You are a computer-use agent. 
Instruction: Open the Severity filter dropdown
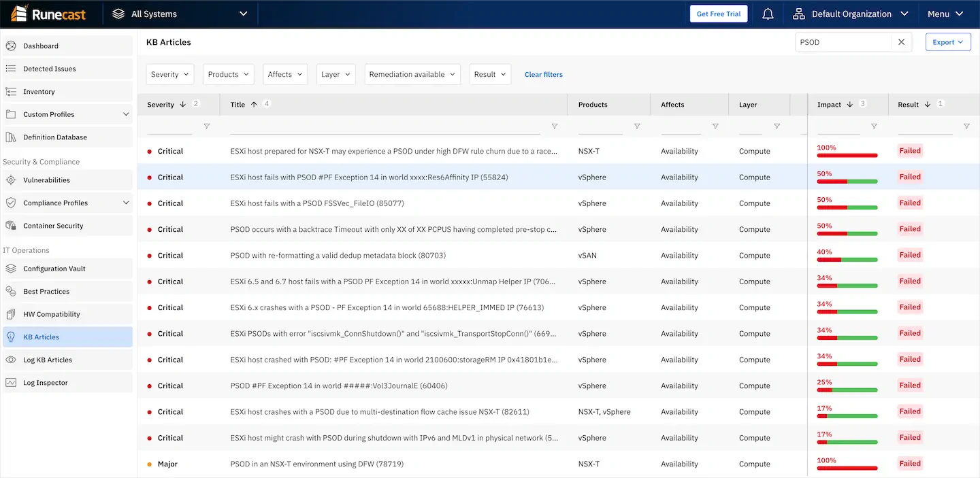(170, 75)
